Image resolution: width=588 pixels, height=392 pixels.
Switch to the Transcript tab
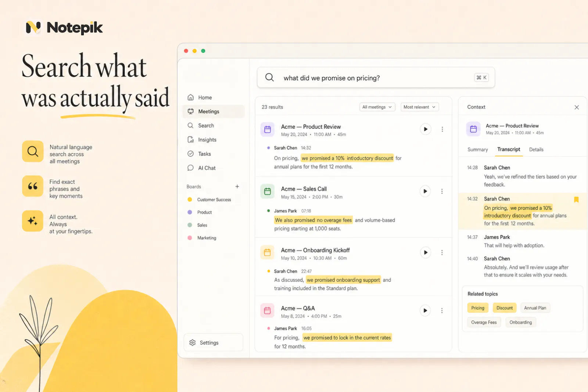509,150
